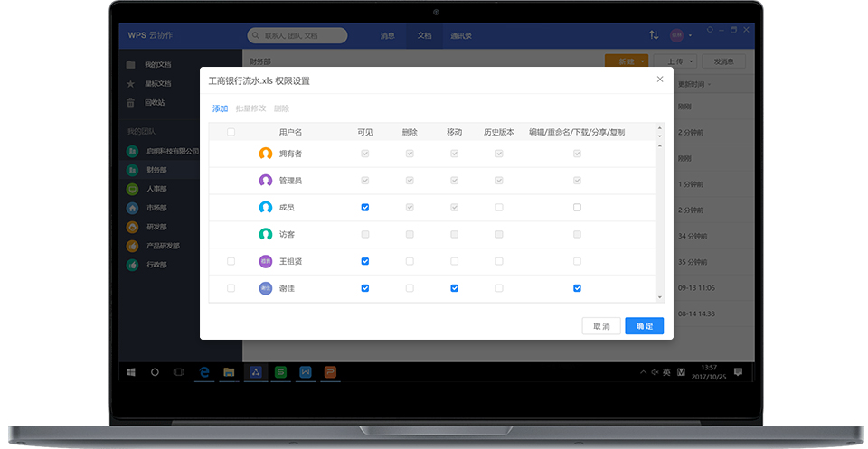Switch to the 消息 tab
This screenshot has height=449, width=868.
pos(387,36)
